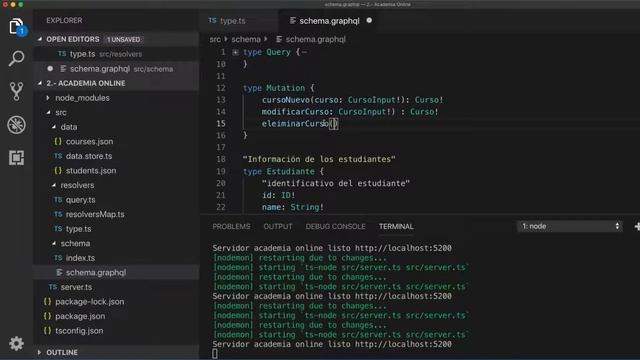Click the TS icon next to resolversMap.ts
The image size is (640, 360).
coord(58,214)
